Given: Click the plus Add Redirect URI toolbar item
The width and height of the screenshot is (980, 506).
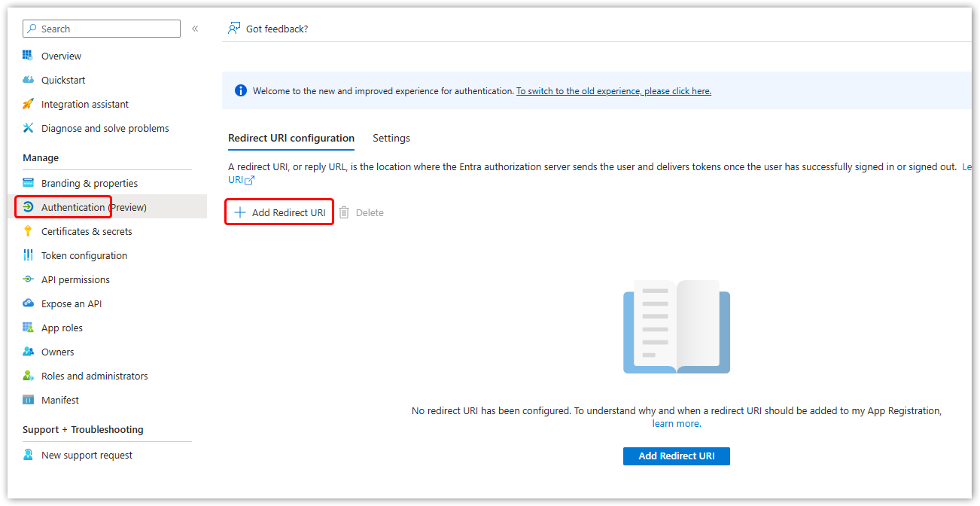Looking at the screenshot, I should (x=280, y=212).
